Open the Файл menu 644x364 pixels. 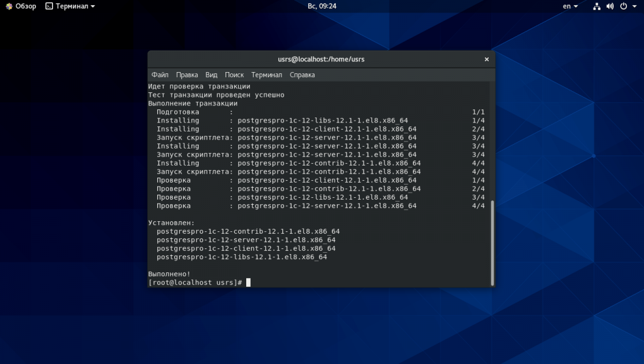160,75
